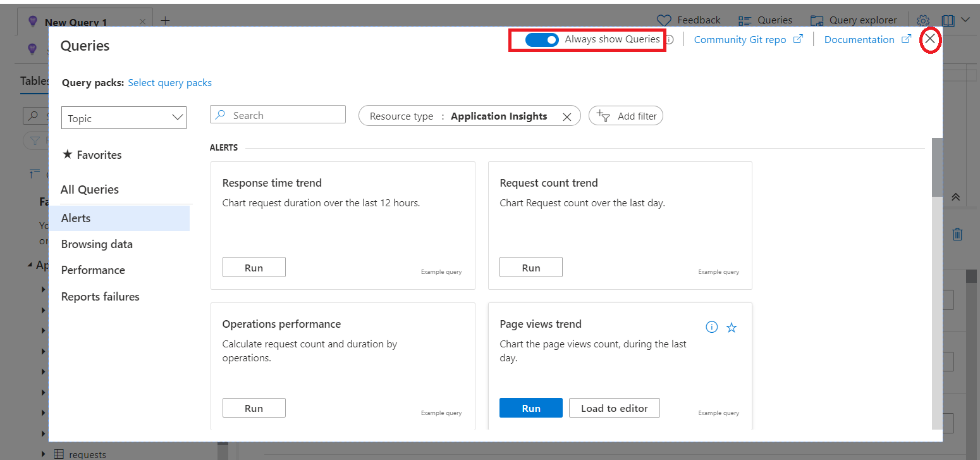Screen dimensions: 980x460
Task: Load Page views trend to editor
Action: pyautogui.click(x=615, y=408)
